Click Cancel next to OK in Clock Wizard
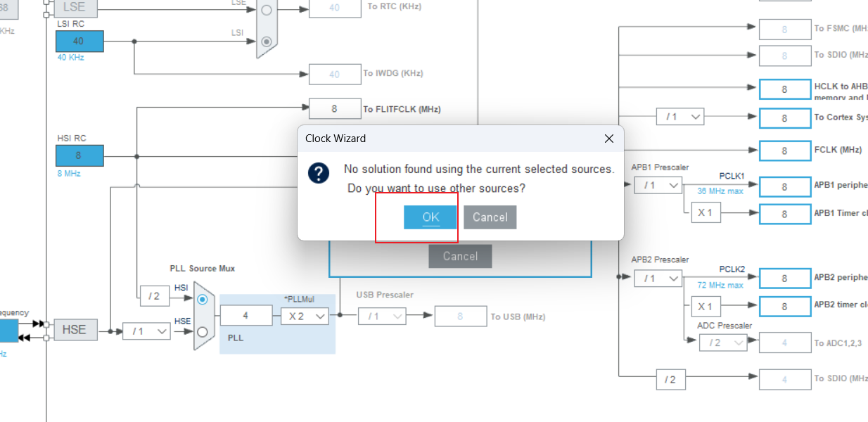 [x=490, y=217]
